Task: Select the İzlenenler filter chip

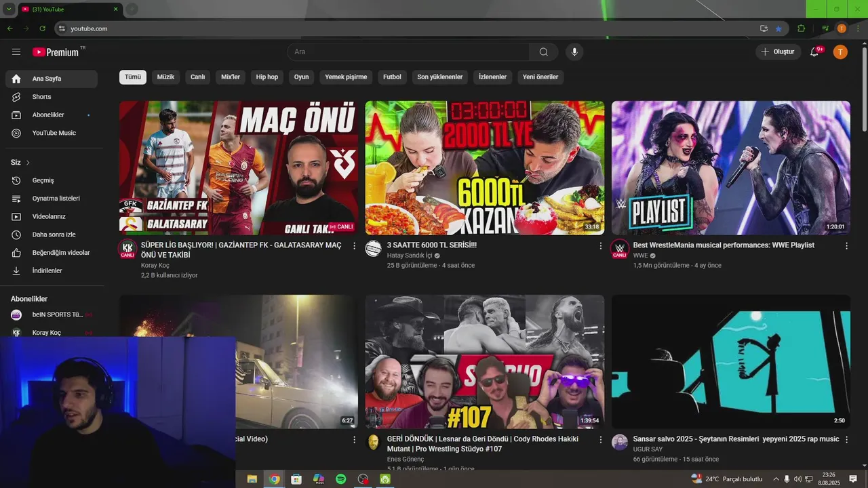Action: (x=492, y=77)
